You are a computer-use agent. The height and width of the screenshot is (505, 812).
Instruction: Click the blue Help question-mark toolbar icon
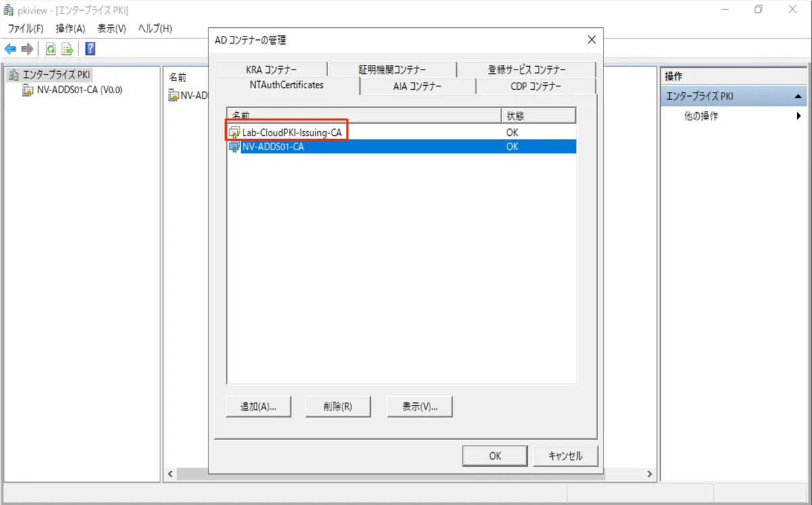click(90, 49)
